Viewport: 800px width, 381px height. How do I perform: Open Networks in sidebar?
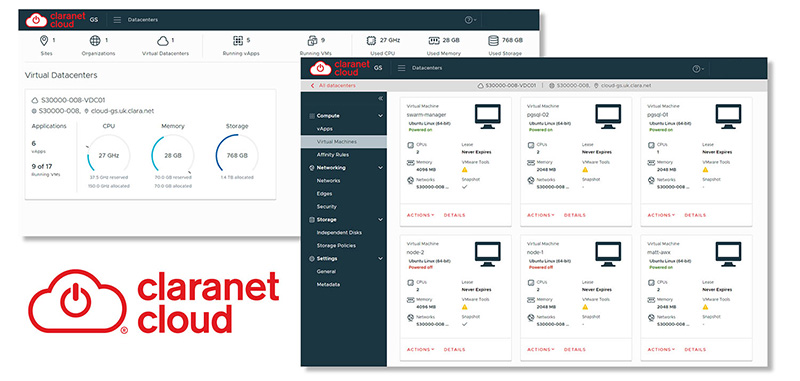[x=329, y=181]
